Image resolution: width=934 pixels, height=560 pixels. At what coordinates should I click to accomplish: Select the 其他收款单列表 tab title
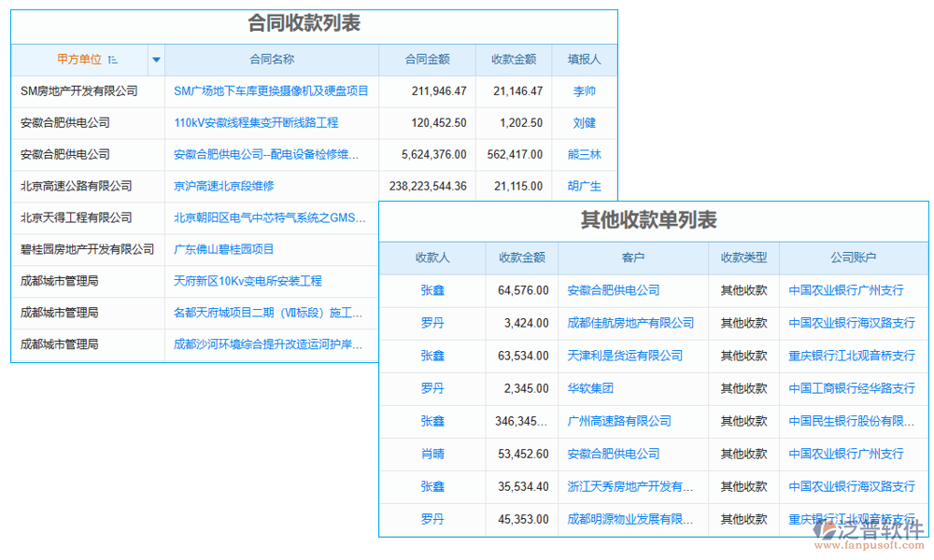click(x=654, y=217)
